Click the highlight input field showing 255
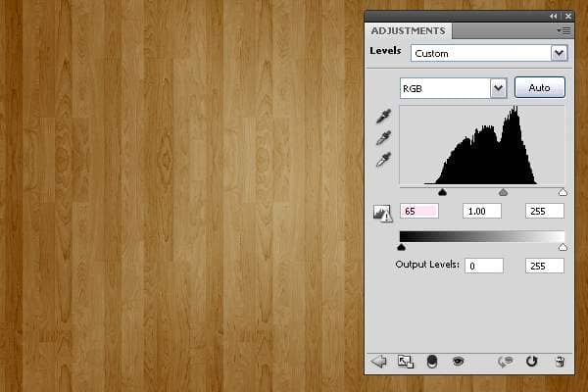The width and height of the screenshot is (588, 392). [545, 212]
